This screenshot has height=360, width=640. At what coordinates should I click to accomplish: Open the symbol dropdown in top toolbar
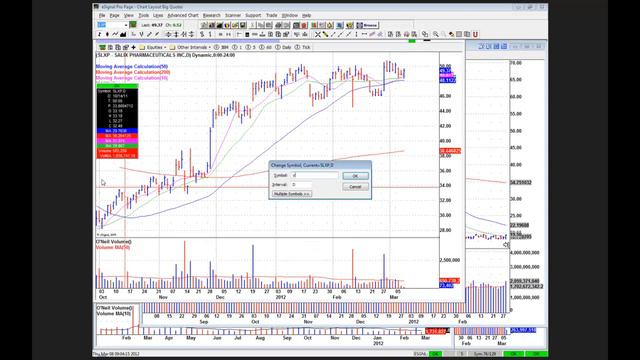pyautogui.click(x=126, y=25)
